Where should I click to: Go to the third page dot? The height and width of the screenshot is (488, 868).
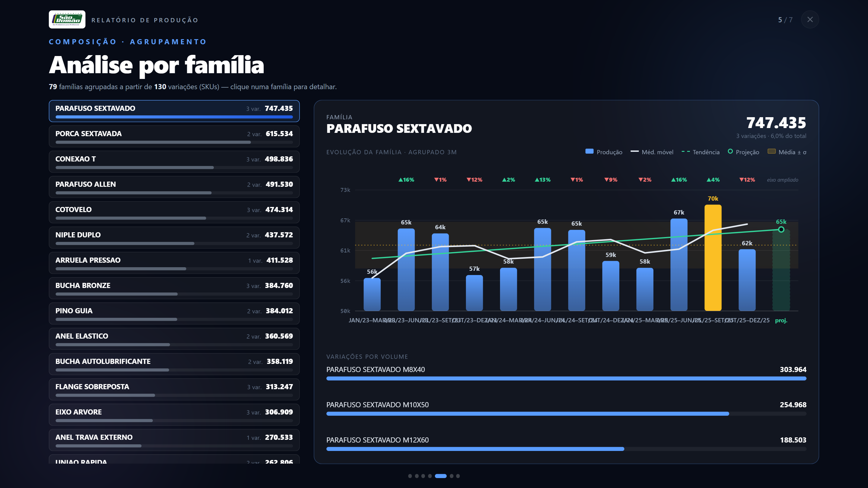pos(423,476)
